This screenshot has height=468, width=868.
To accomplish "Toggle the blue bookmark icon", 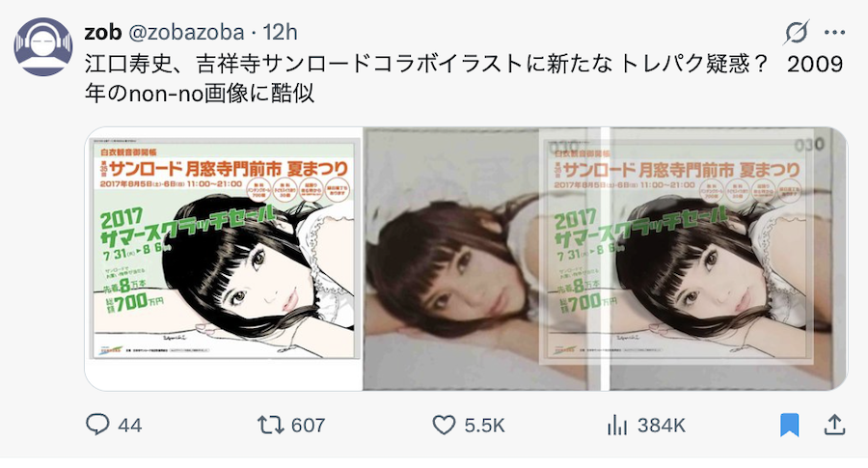I will click(x=789, y=425).
